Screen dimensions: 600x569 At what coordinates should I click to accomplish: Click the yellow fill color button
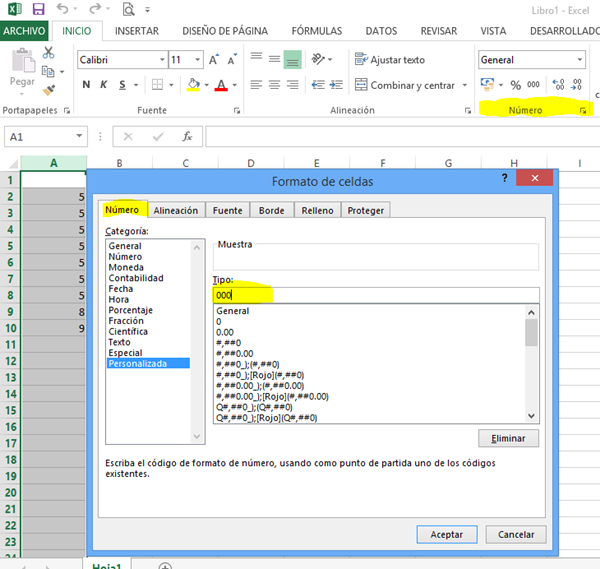(x=193, y=85)
